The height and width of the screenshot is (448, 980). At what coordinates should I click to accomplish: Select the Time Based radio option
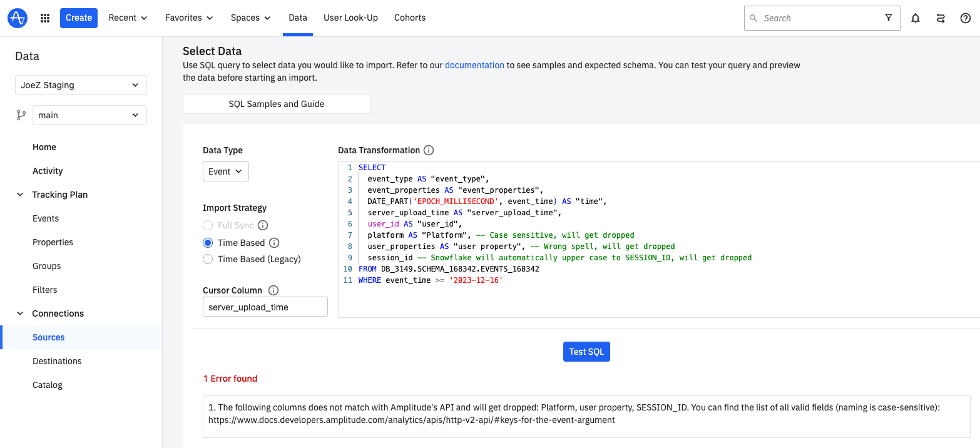[208, 243]
